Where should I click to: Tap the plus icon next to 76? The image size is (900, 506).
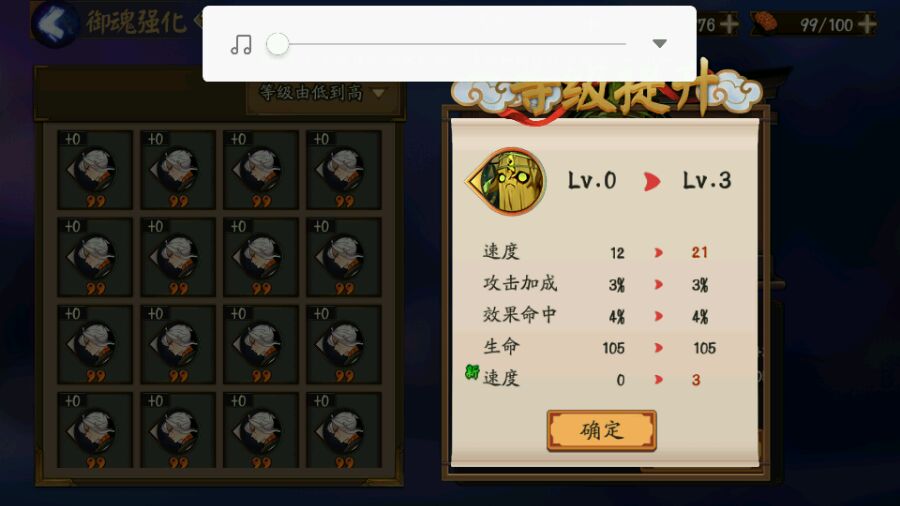(x=729, y=24)
